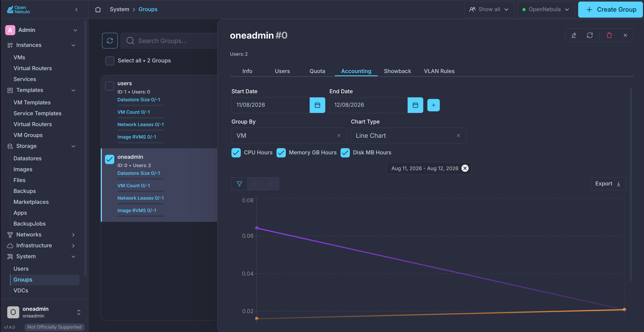Open the End Date calendar picker
This screenshot has width=644, height=332.
pyautogui.click(x=415, y=105)
